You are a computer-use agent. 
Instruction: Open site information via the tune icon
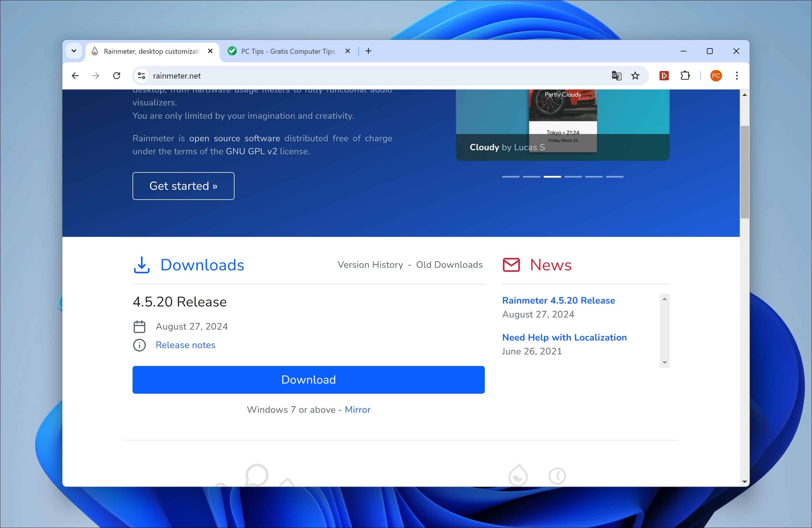coord(141,76)
